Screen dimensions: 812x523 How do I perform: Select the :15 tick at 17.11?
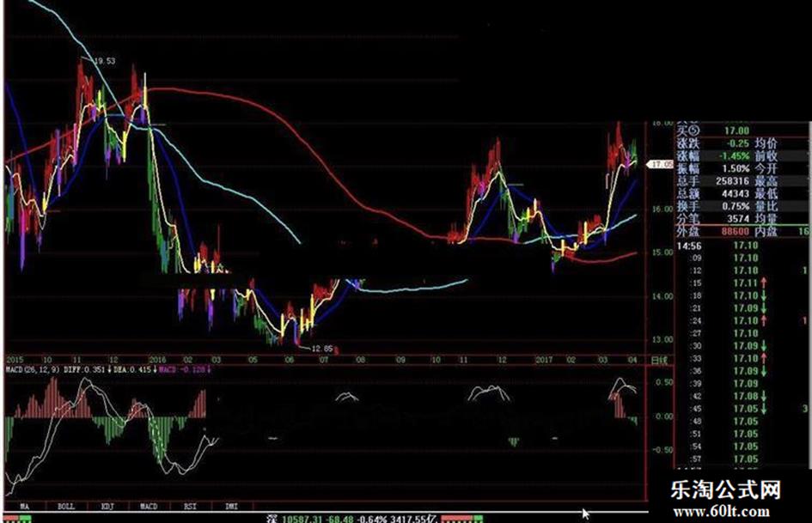coord(742,283)
